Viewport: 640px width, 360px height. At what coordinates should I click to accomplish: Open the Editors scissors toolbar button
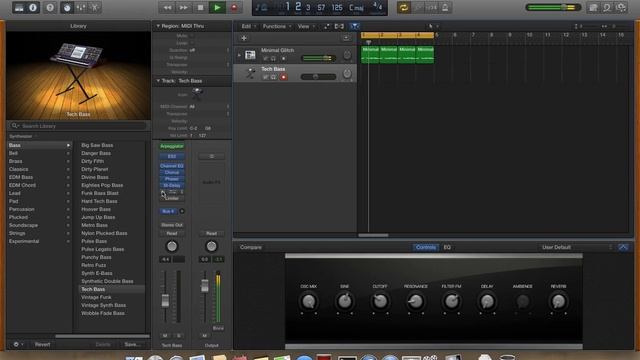(95, 7)
